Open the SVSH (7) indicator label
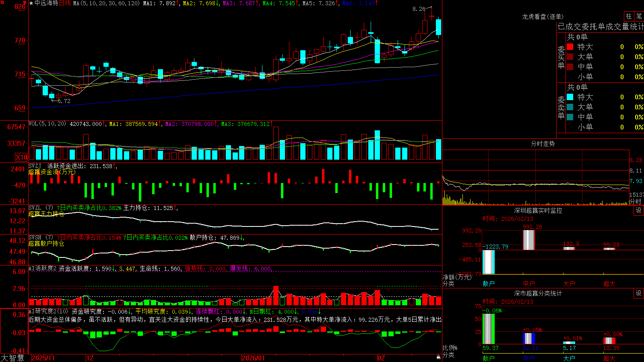Image resolution: width=644 pixels, height=362 pixels. click(41, 238)
